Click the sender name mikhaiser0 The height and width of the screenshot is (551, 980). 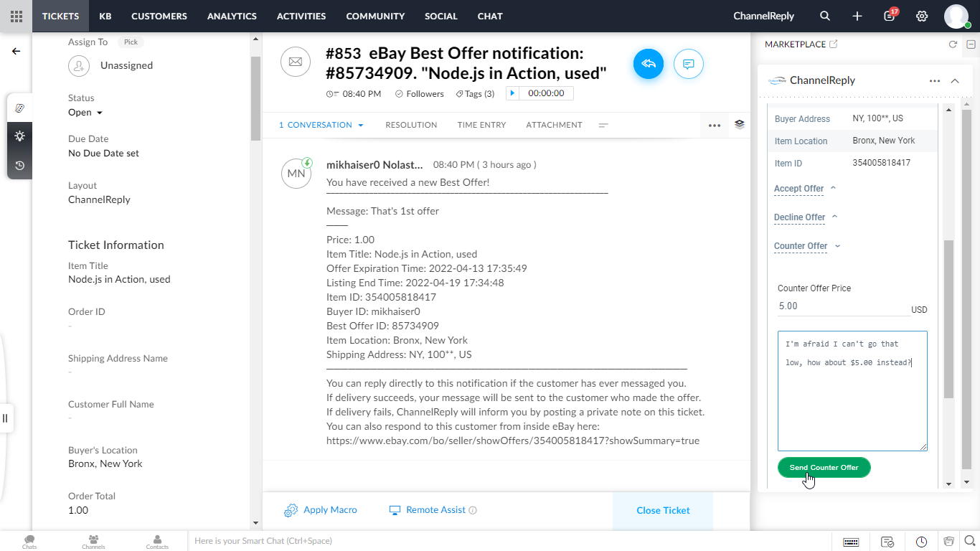pyautogui.click(x=374, y=165)
